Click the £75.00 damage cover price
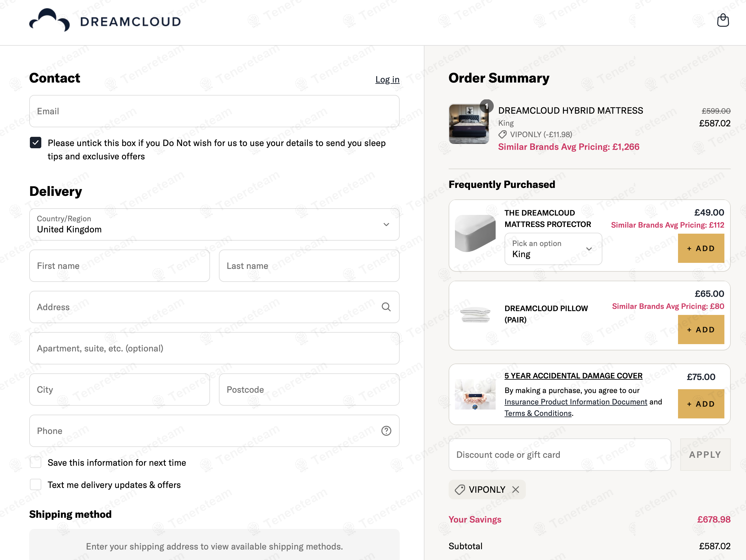Image resolution: width=746 pixels, height=560 pixels. pos(701,377)
